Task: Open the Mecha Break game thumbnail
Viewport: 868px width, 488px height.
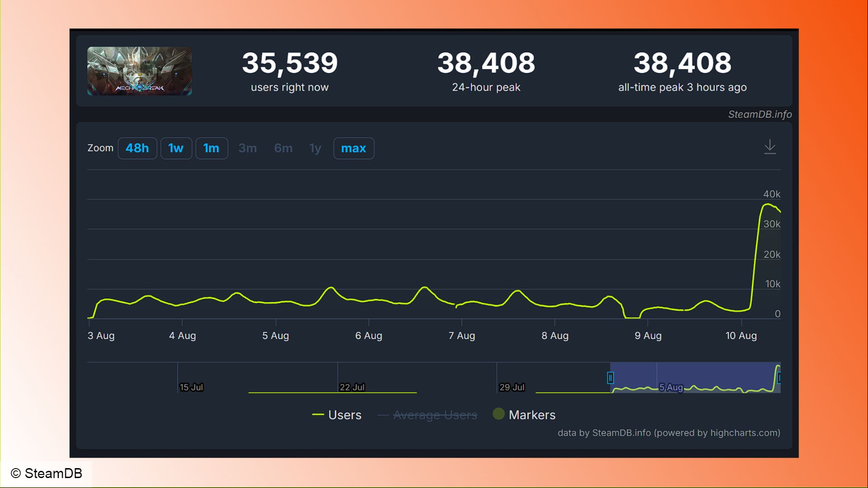Action: pyautogui.click(x=140, y=71)
